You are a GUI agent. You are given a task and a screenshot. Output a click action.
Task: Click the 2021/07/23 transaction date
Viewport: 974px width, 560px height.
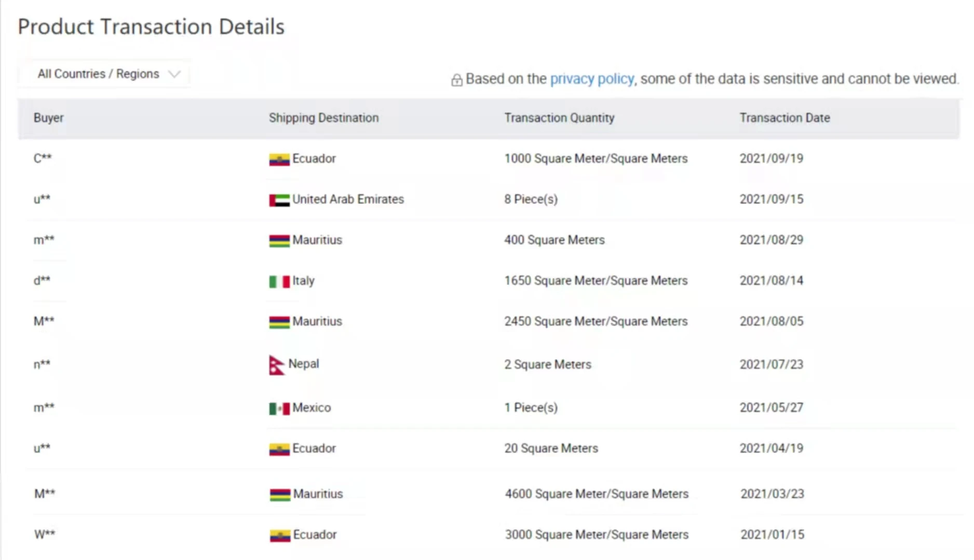click(771, 364)
